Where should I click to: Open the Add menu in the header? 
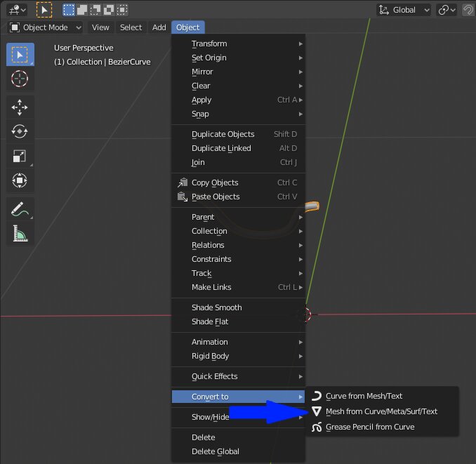[159, 27]
